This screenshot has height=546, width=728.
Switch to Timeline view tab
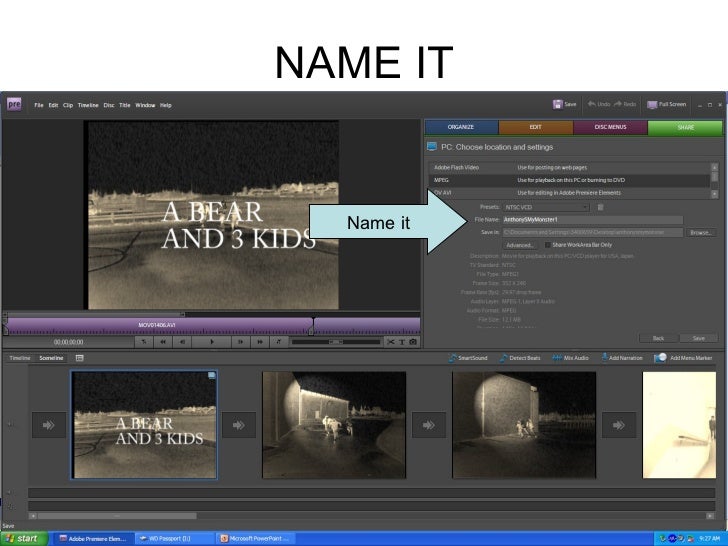pos(20,358)
